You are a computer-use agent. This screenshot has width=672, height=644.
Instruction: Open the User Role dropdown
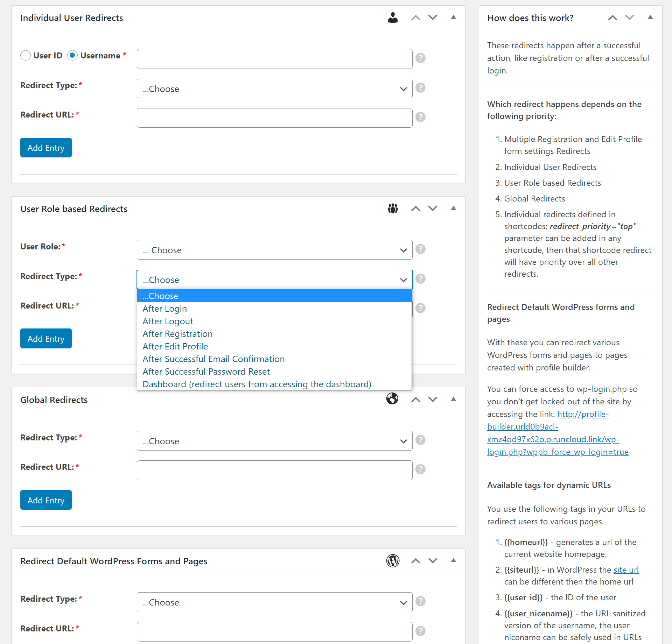click(x=274, y=250)
